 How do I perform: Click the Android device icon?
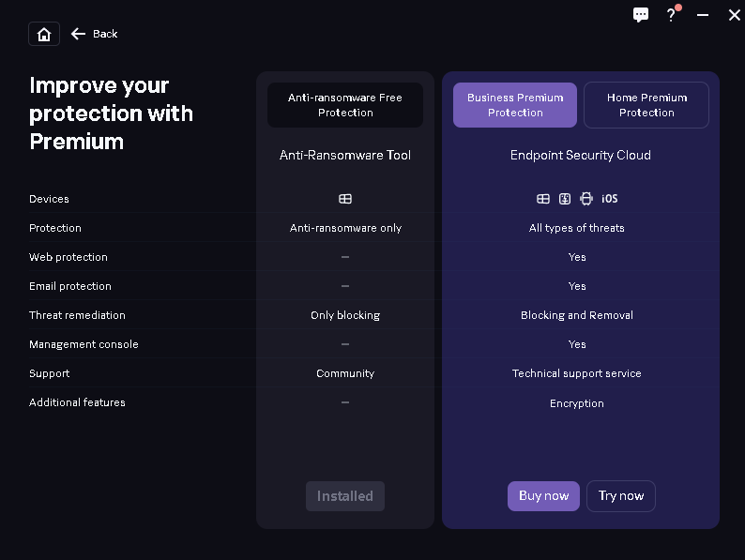(x=586, y=199)
